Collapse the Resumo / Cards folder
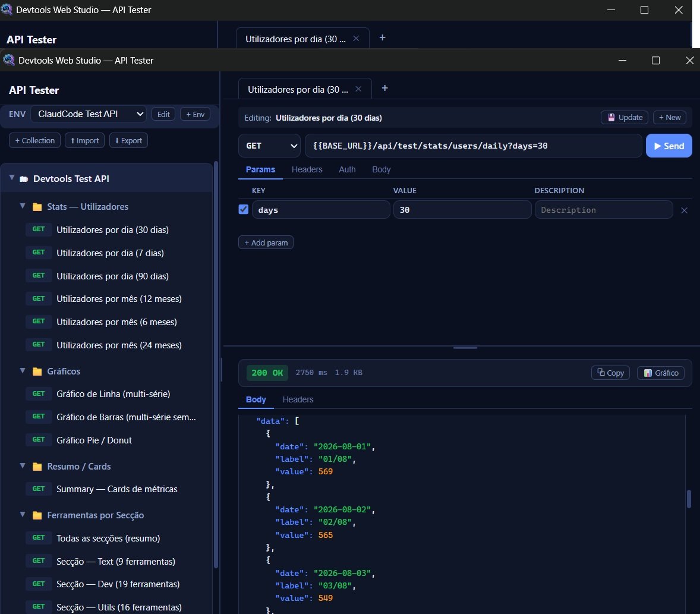This screenshot has width=700, height=614. click(x=23, y=466)
